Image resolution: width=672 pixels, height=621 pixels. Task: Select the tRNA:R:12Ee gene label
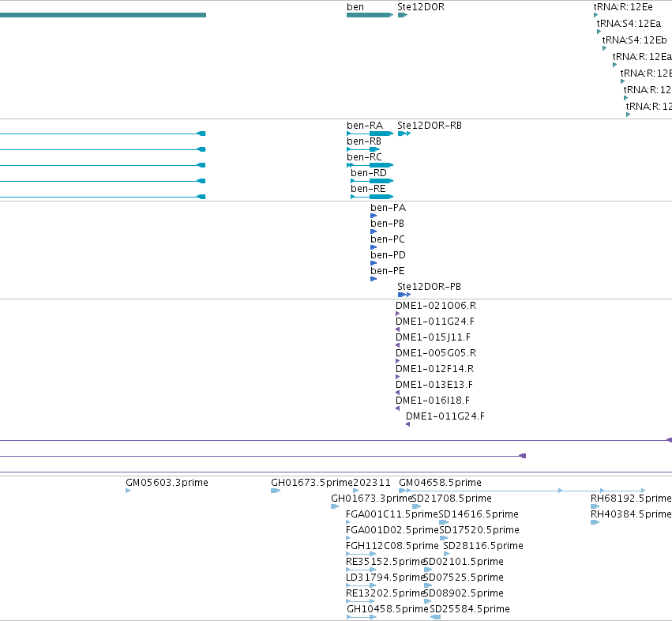point(623,7)
